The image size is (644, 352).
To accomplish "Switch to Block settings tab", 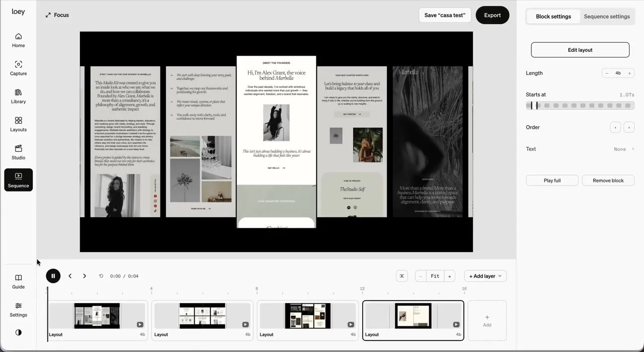I will pyautogui.click(x=553, y=17).
